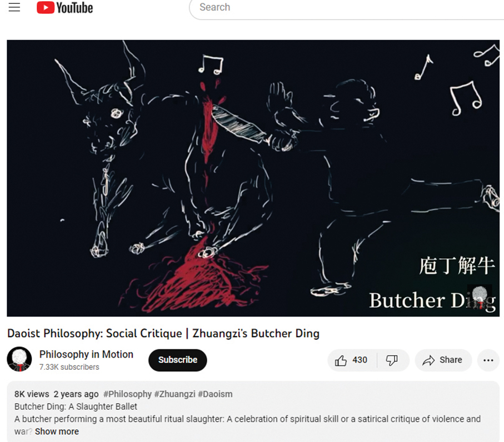This screenshot has width=504, height=442.
Task: Click the video title text
Action: click(163, 333)
